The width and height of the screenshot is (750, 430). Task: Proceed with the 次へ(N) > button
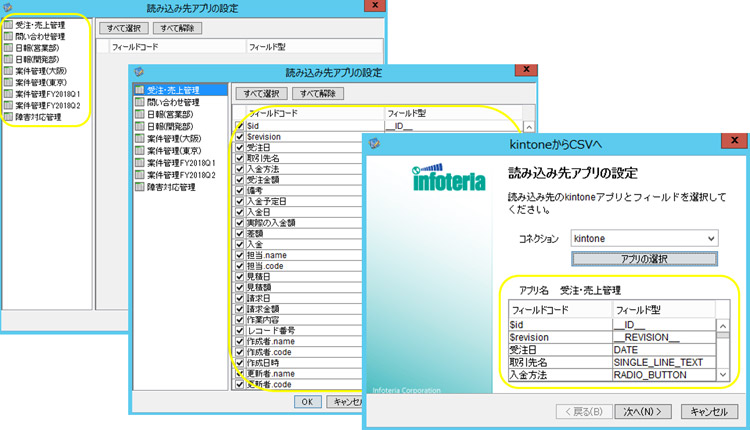(643, 411)
